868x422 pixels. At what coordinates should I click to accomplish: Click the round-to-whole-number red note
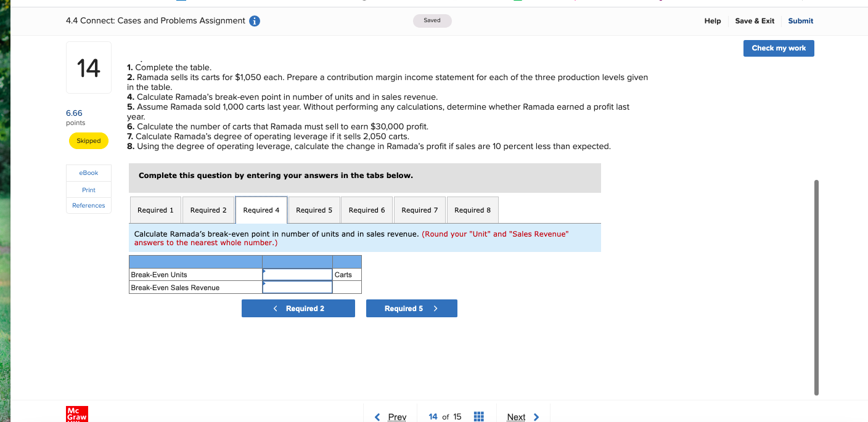pos(351,238)
